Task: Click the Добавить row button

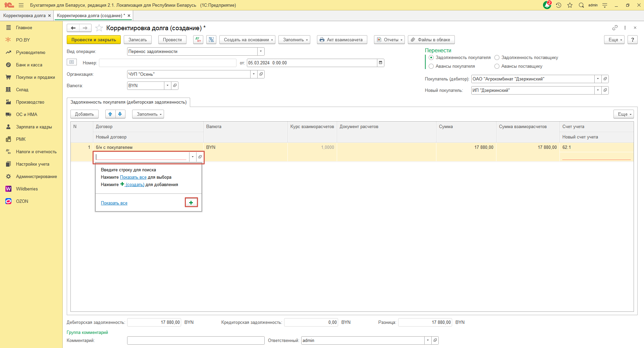Action: click(x=85, y=114)
